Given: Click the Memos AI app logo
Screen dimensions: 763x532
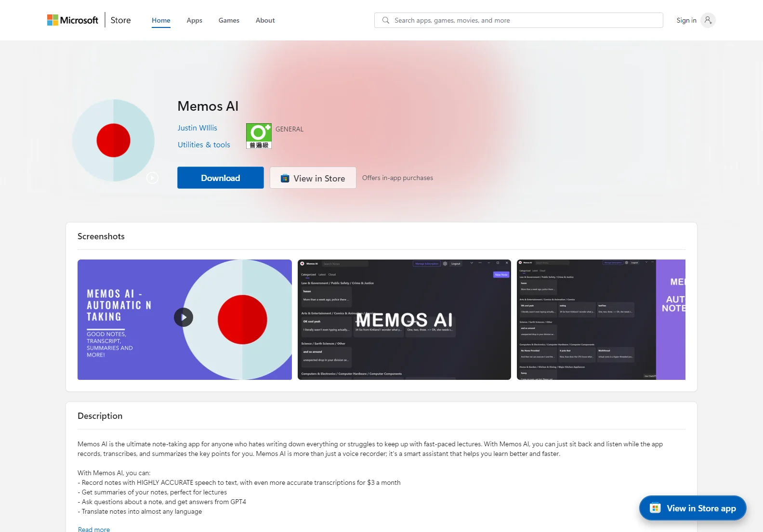Looking at the screenshot, I should pos(114,141).
